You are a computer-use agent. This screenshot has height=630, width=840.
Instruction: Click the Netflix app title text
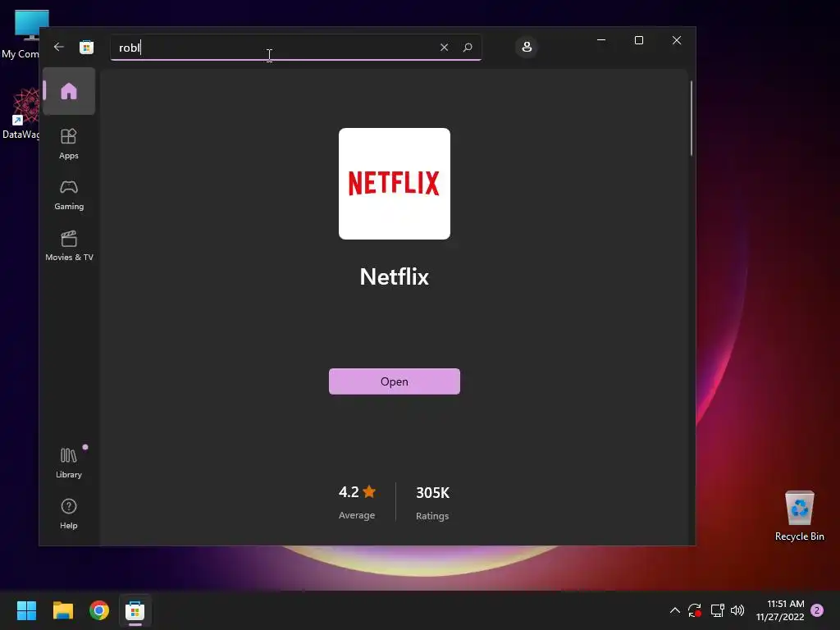(x=395, y=277)
